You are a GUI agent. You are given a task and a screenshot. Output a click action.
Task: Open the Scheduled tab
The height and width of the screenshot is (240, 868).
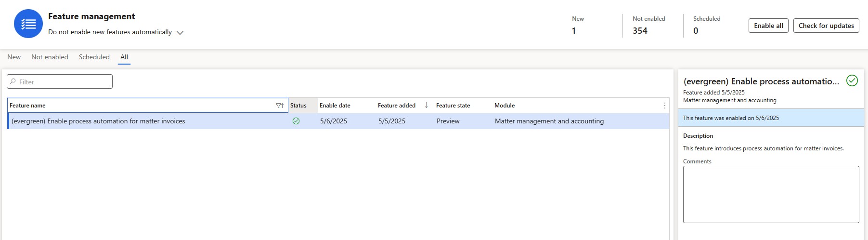[94, 57]
